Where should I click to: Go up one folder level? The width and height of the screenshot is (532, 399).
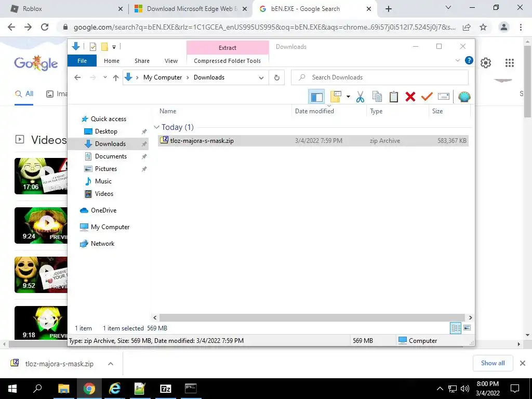click(116, 78)
